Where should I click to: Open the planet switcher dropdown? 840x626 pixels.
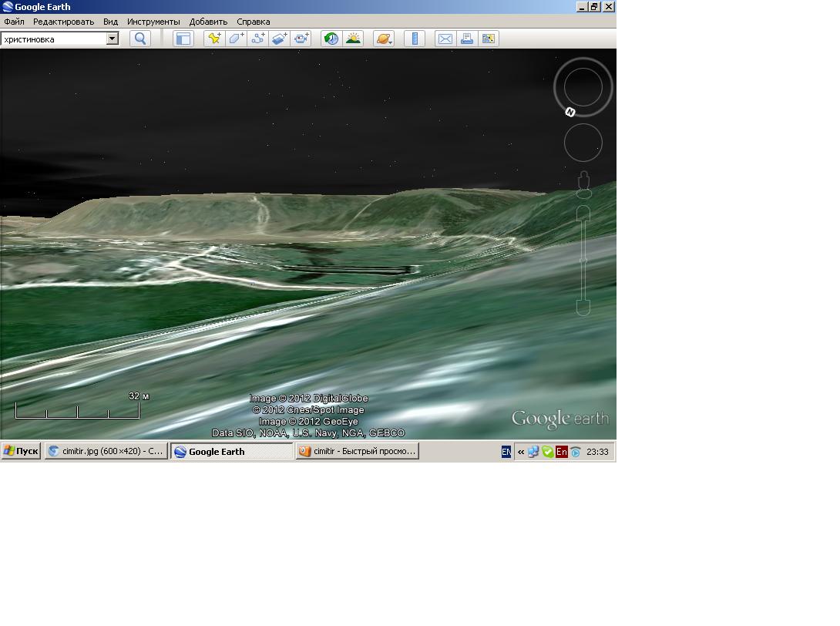tap(384, 39)
